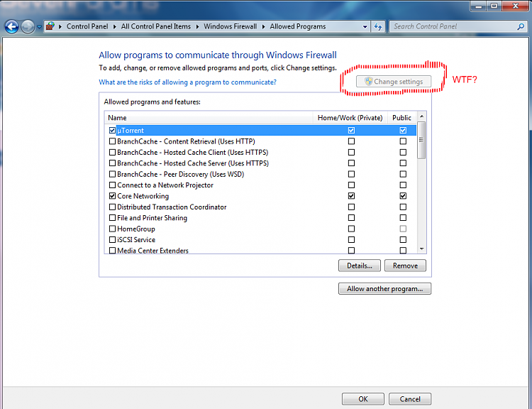Select BranchCache - Hosted Cache Server row
The width and height of the screenshot is (532, 409).
[260, 163]
